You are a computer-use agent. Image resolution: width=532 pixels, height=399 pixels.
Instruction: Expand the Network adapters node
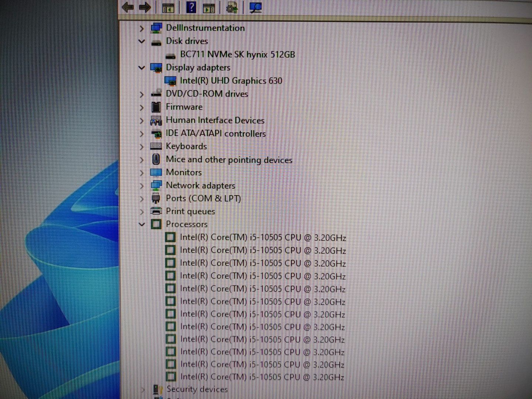pyautogui.click(x=141, y=186)
